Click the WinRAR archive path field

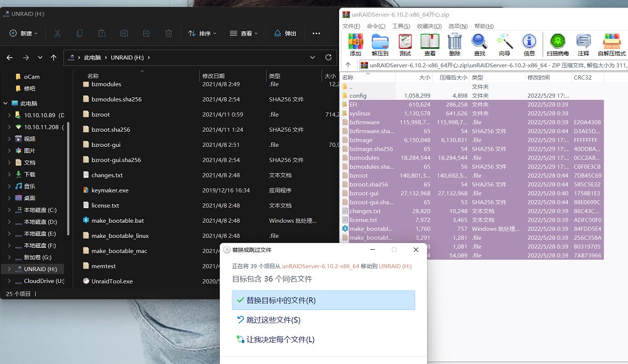click(x=494, y=65)
